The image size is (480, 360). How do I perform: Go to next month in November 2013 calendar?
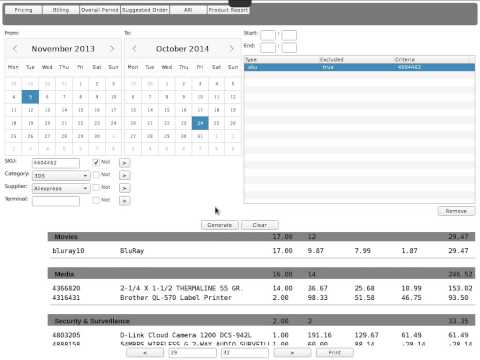click(x=112, y=49)
